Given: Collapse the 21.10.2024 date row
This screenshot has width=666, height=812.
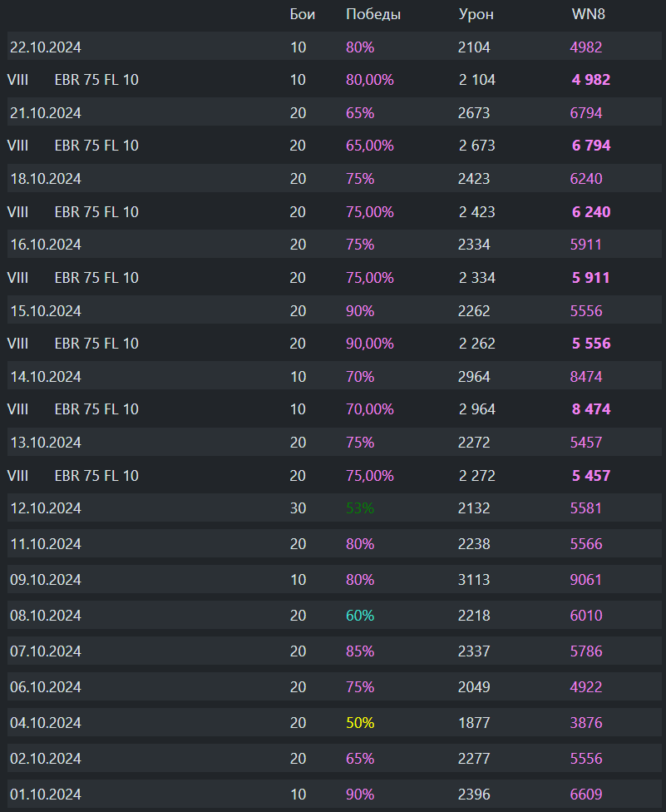Looking at the screenshot, I should (x=46, y=113).
